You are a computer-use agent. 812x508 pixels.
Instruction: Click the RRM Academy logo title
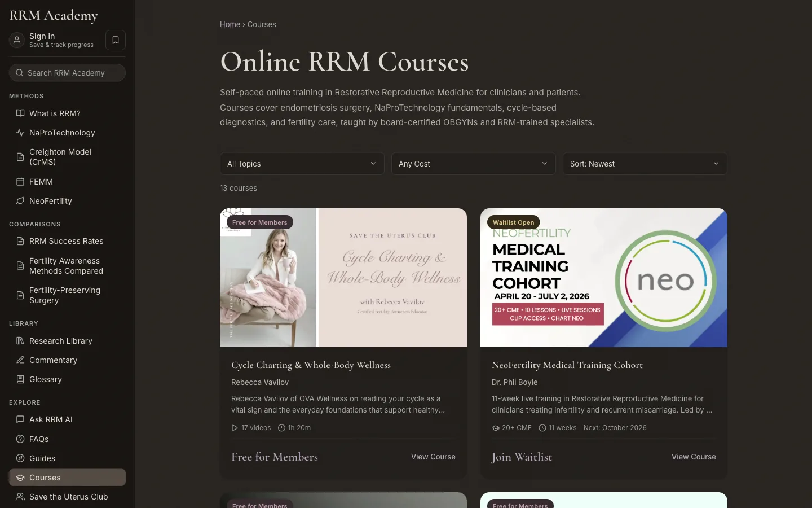coord(54,15)
